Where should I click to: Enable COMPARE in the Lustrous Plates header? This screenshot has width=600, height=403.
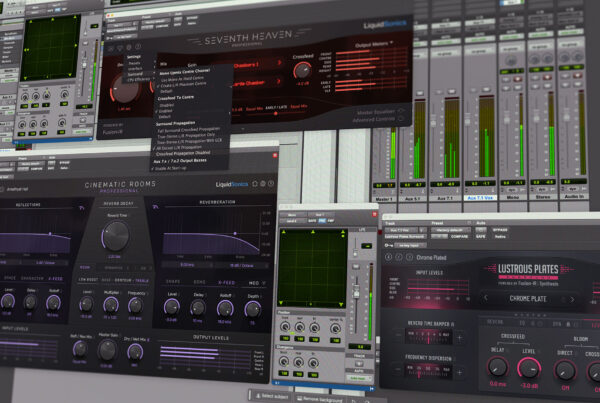[459, 237]
